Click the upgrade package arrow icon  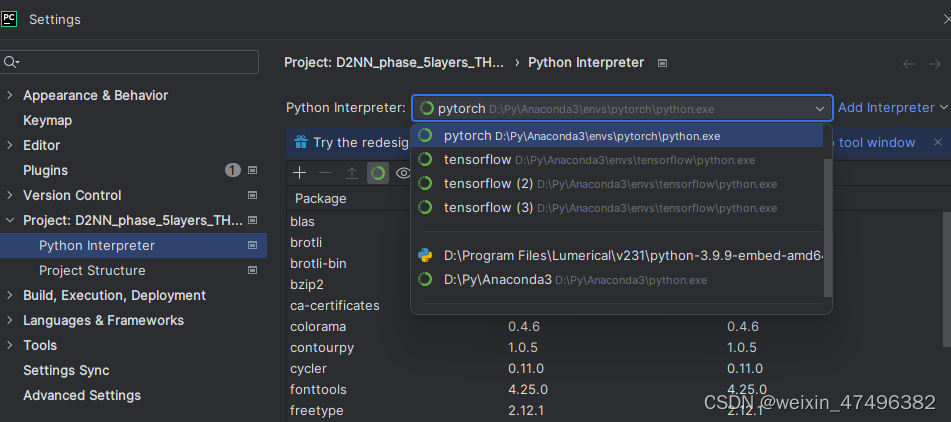click(x=351, y=173)
